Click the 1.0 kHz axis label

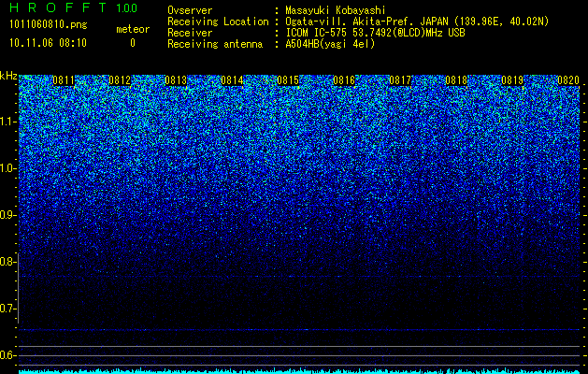tap(7, 169)
